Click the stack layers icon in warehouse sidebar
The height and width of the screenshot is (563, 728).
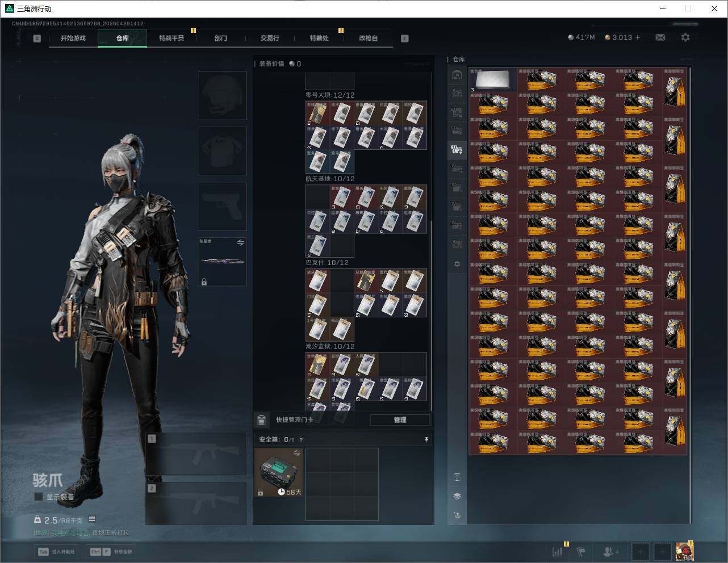tap(457, 496)
